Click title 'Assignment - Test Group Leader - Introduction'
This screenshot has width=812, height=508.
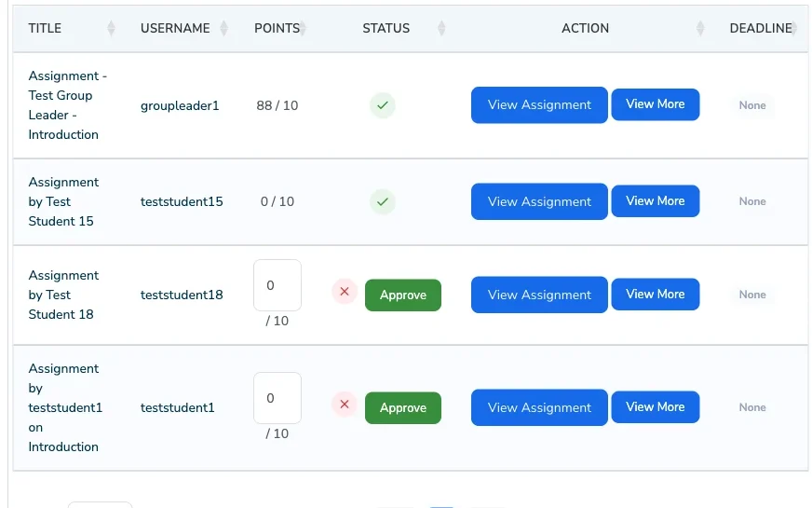pyautogui.click(x=67, y=105)
